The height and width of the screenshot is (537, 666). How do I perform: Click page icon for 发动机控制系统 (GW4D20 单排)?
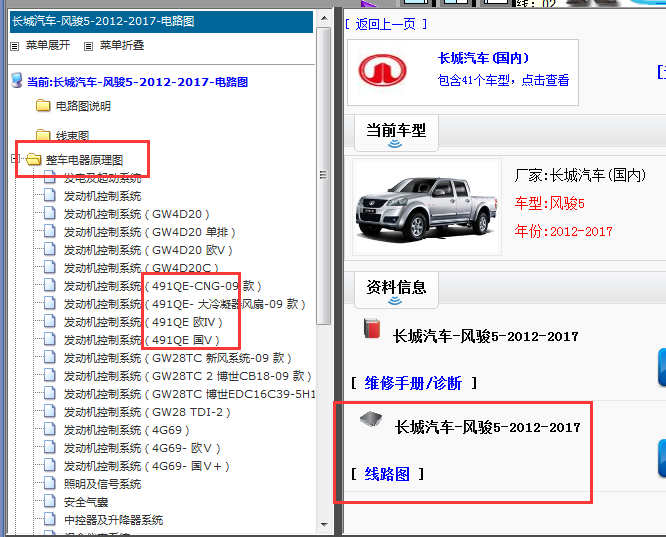tap(50, 231)
